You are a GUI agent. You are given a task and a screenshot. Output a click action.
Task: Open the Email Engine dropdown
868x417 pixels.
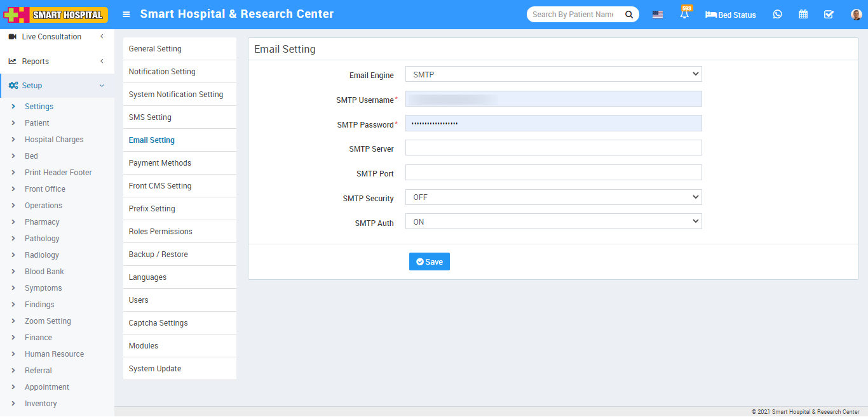click(x=553, y=74)
